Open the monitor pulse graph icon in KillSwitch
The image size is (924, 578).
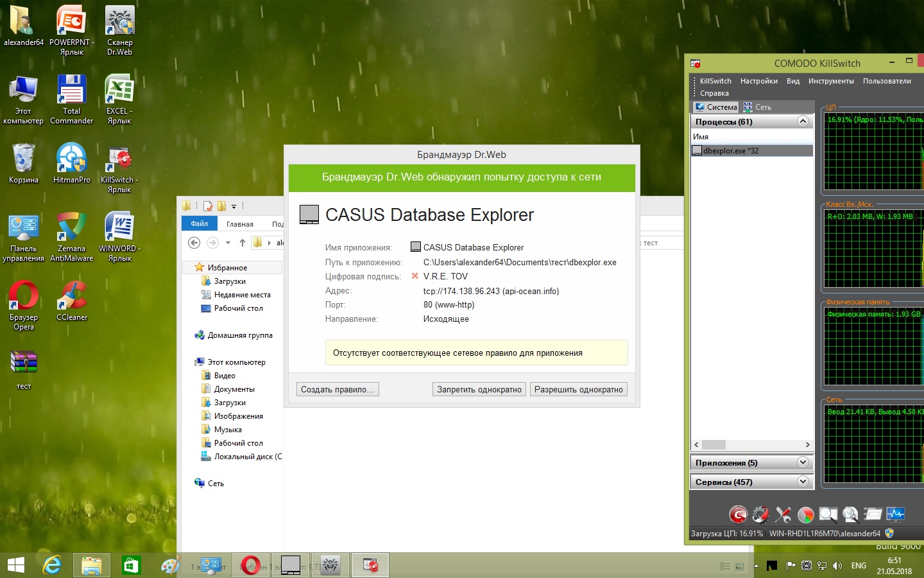tap(895, 514)
